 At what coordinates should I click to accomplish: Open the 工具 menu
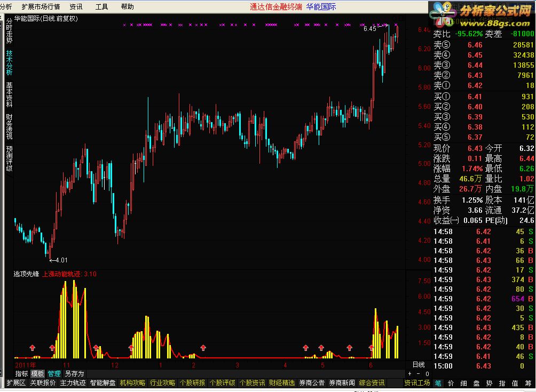coord(101,6)
